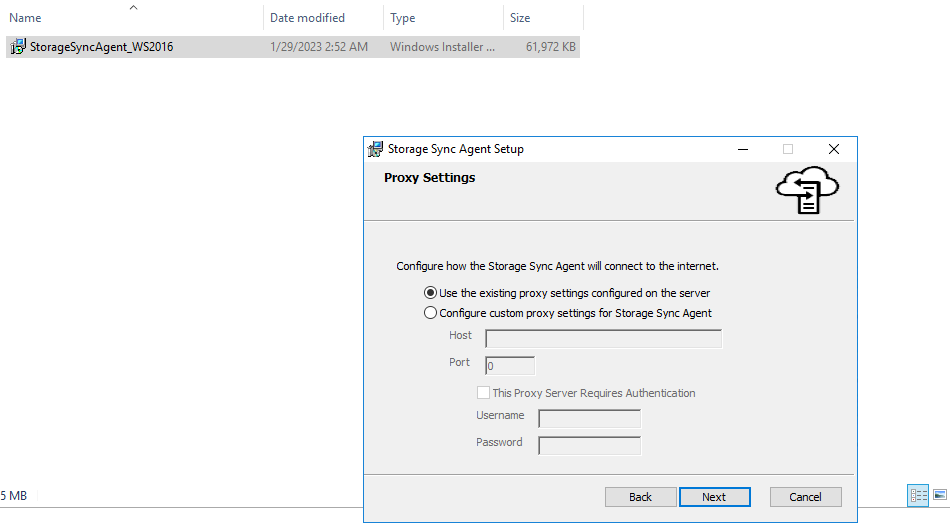
Task: Cancel the Storage Sync Agent setup
Action: [x=805, y=497]
